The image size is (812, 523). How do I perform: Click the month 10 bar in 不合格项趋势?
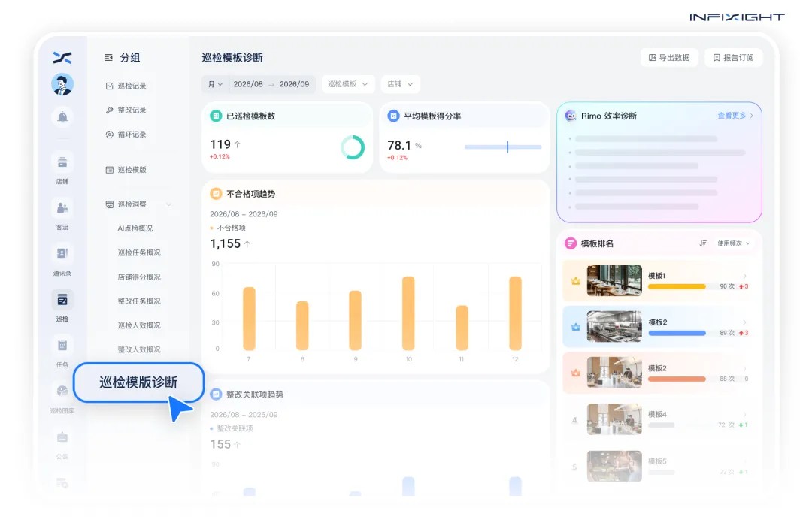pyautogui.click(x=408, y=313)
